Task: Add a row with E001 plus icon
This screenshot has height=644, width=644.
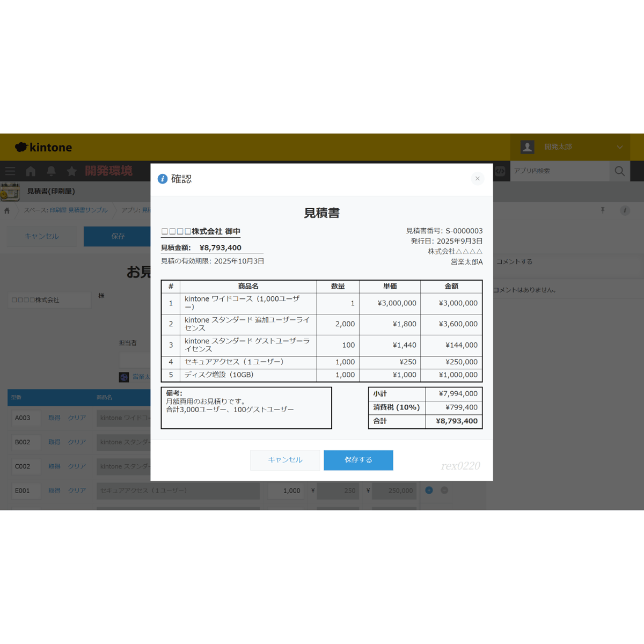Action: point(429,490)
